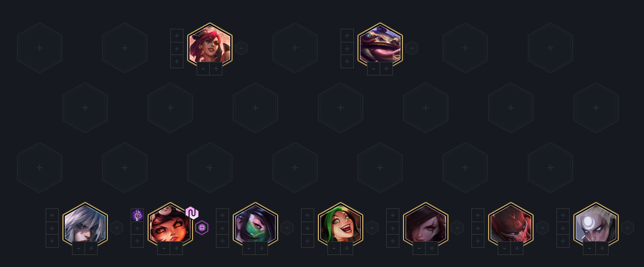Decrease Tahm Kench's star level with minus

pyautogui.click(x=374, y=69)
